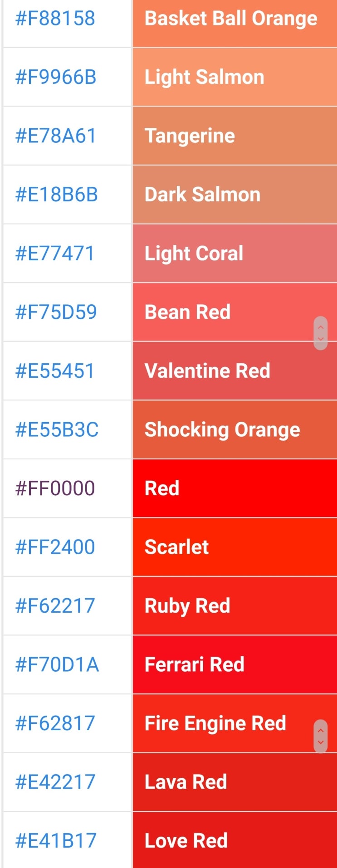Screen dimensions: 337x868
Task: Click the Basket Ball Orange color swatch
Action: (x=234, y=18)
